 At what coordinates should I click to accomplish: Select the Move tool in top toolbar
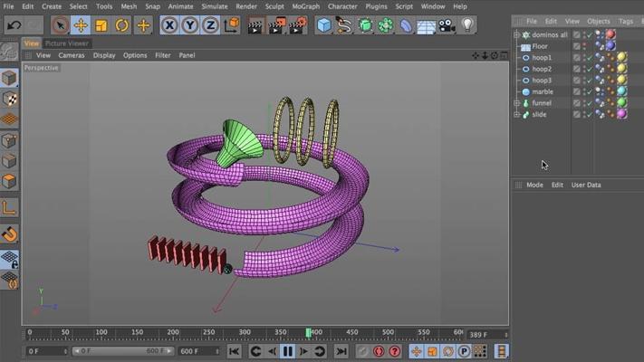[81, 25]
